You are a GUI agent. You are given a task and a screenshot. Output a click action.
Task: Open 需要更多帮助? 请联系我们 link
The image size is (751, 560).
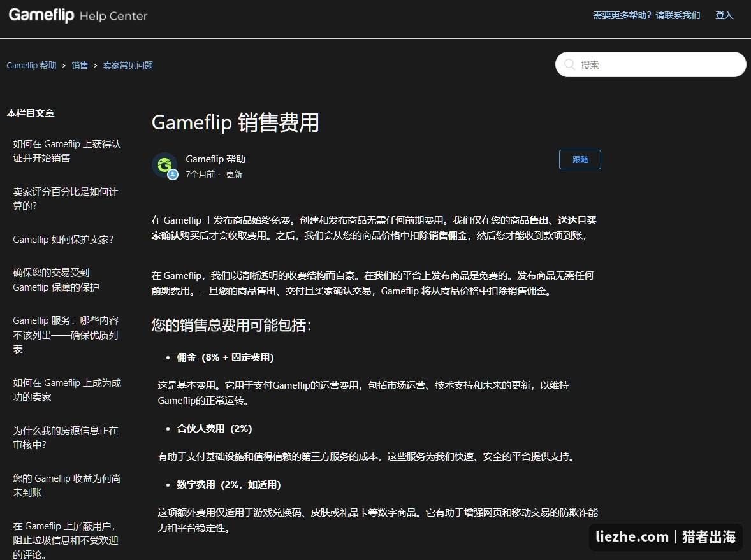(646, 15)
